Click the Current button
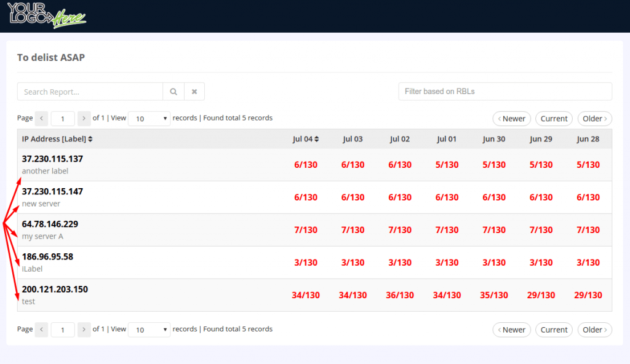630x364 pixels. click(553, 118)
